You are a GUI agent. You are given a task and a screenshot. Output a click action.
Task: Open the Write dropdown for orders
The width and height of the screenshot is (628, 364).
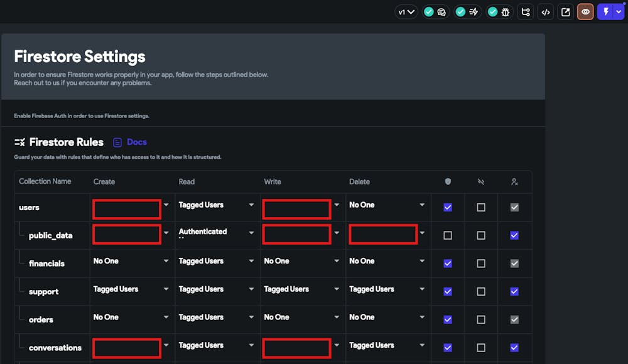point(301,317)
